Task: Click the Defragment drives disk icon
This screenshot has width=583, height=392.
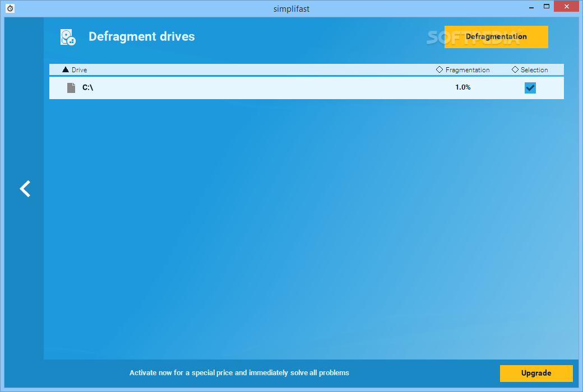Action: click(x=68, y=37)
